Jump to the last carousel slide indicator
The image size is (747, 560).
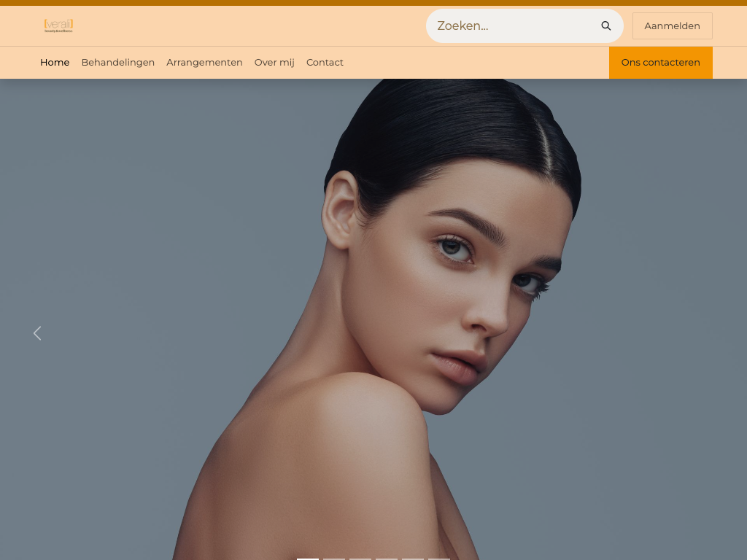pyautogui.click(x=439, y=558)
